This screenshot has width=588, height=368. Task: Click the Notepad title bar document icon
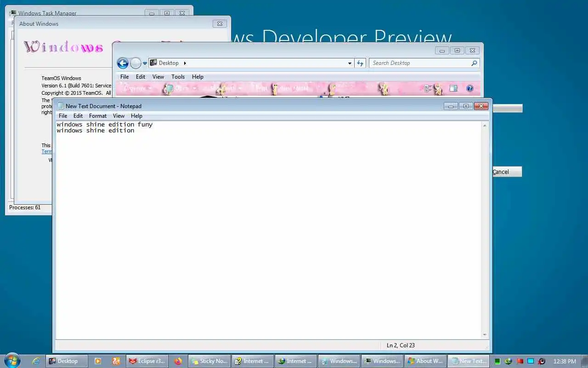point(60,106)
